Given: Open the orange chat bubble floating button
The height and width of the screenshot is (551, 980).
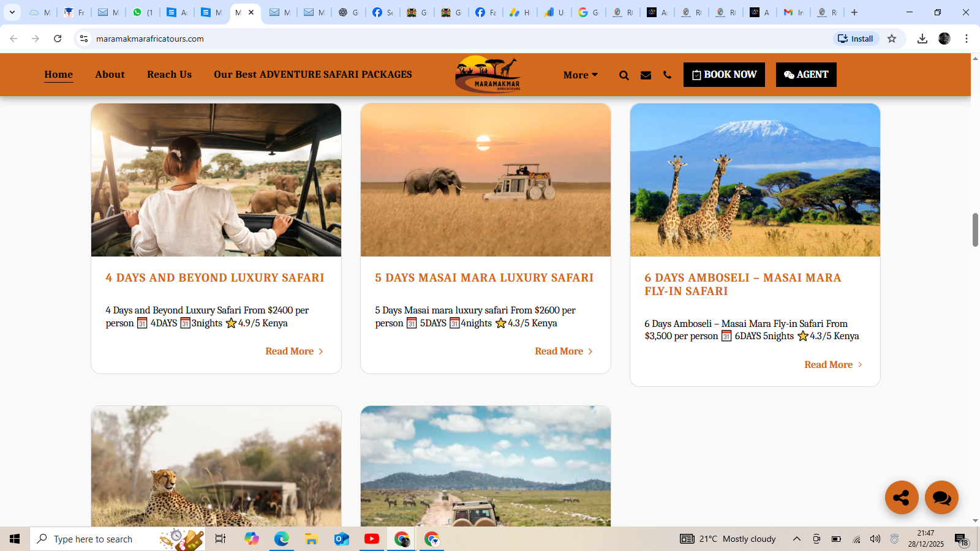Looking at the screenshot, I should pos(941,497).
